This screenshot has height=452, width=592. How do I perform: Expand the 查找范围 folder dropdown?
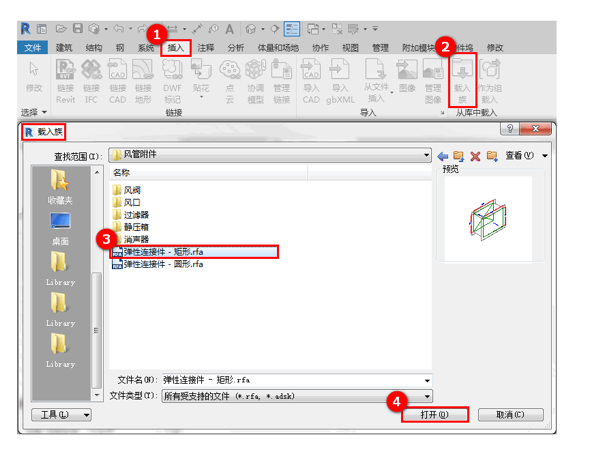pyautogui.click(x=426, y=155)
